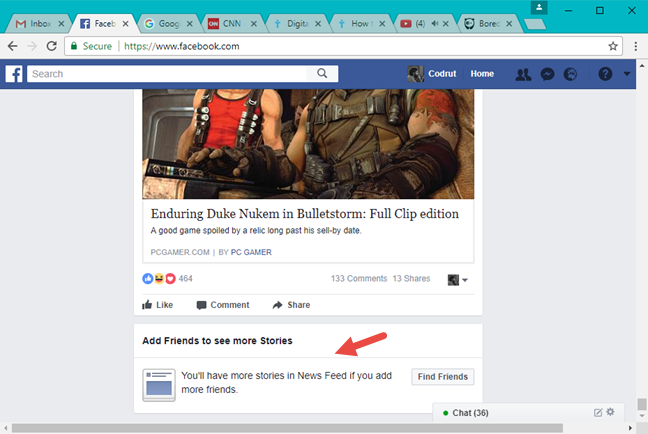Screen dimensions: 648x434
Task: Click the scroll right arrow
Action: tap(630, 428)
